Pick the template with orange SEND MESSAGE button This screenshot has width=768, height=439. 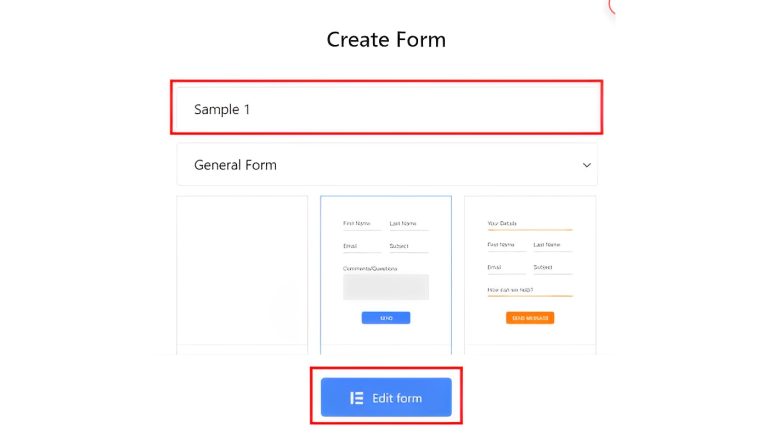click(x=530, y=272)
